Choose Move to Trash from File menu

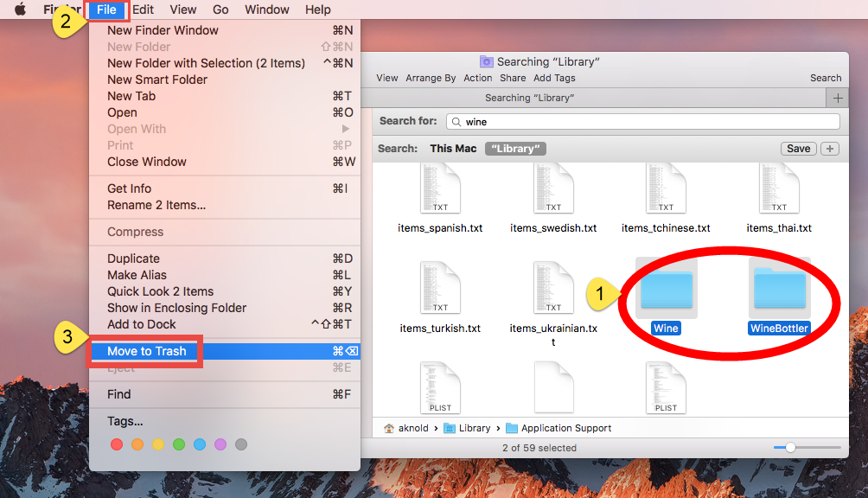tap(145, 351)
